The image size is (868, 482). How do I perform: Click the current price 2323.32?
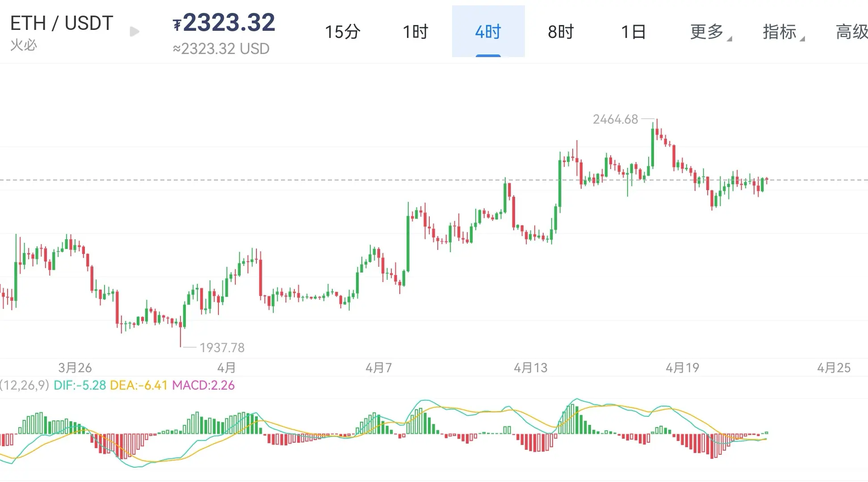click(x=229, y=22)
